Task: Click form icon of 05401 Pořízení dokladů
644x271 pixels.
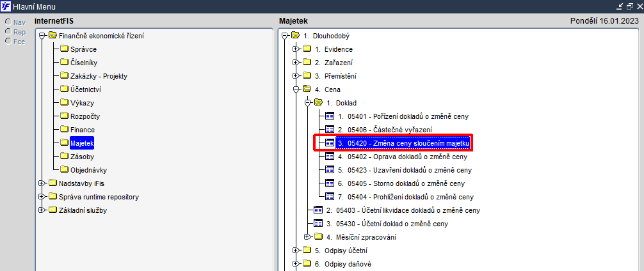Action: click(330, 116)
